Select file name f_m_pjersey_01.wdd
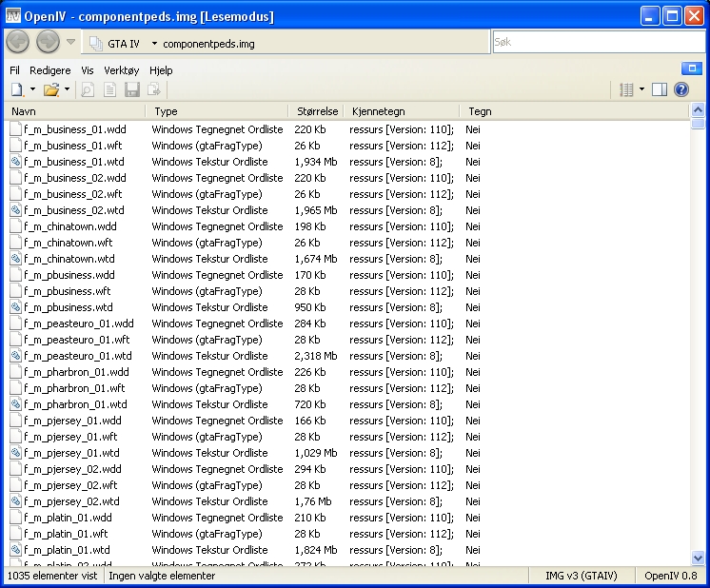 pos(73,421)
